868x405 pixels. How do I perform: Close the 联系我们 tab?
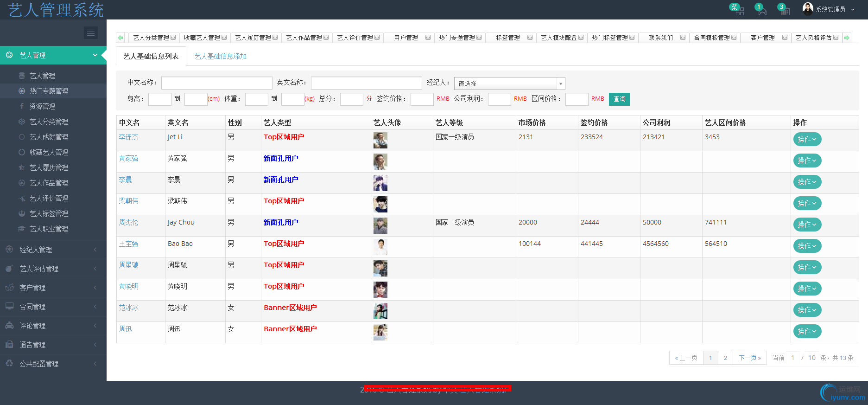point(683,38)
